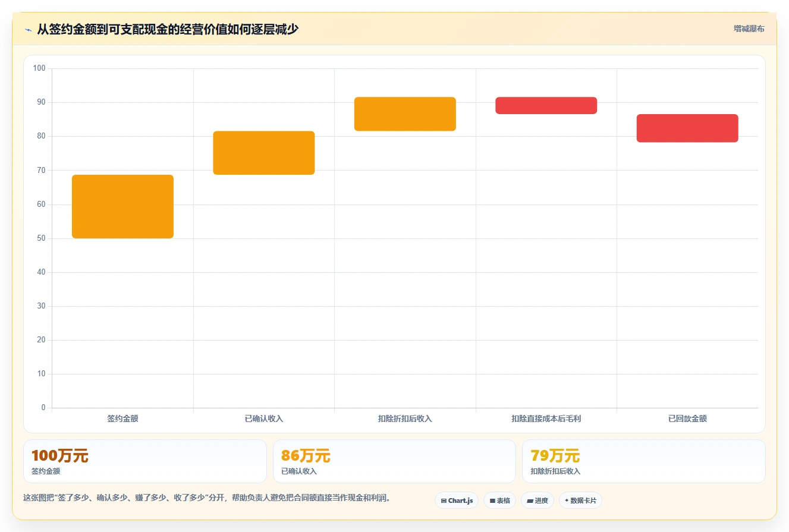
Task: Open the 100万元 签约金额 data card
Action: [144, 461]
